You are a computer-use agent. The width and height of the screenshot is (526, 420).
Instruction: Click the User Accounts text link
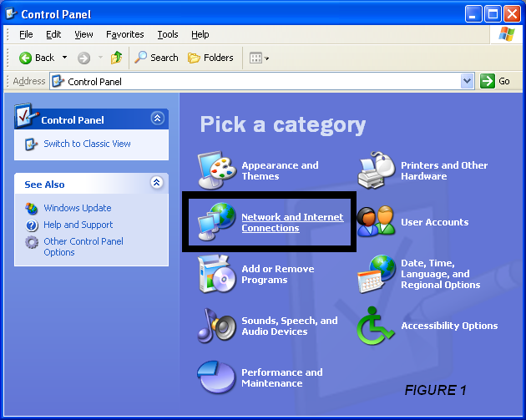click(x=435, y=222)
